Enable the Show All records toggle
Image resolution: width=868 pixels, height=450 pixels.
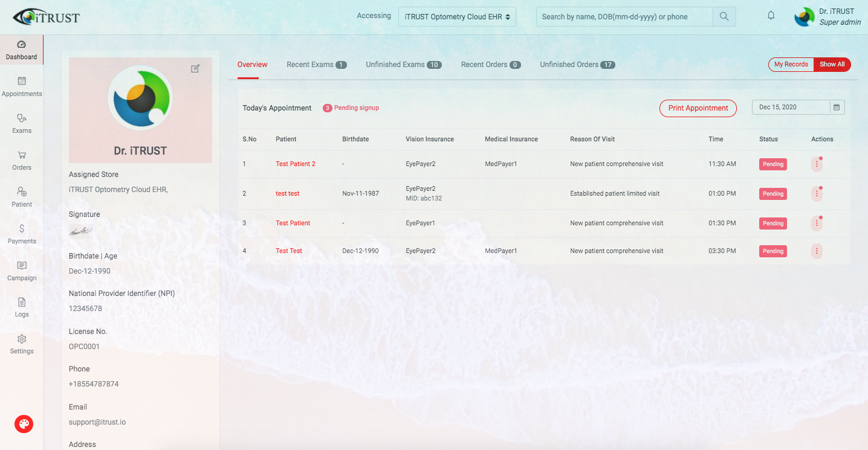[x=832, y=64]
